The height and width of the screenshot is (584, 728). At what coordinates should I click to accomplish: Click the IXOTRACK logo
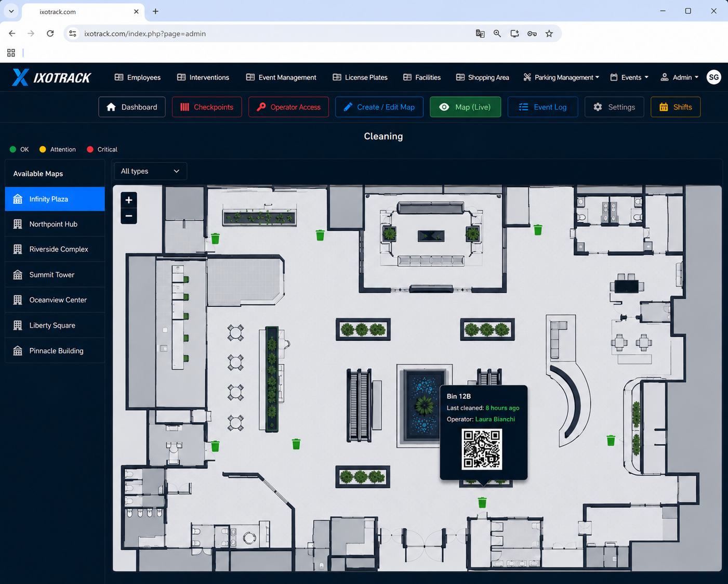(x=51, y=77)
